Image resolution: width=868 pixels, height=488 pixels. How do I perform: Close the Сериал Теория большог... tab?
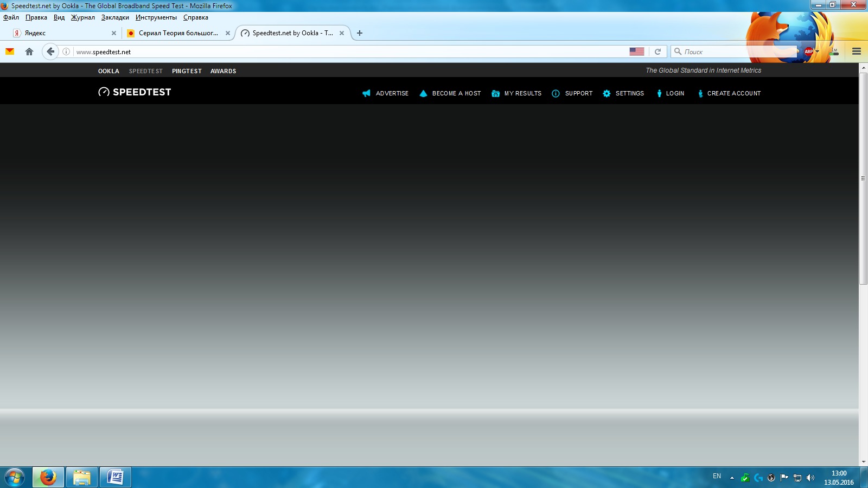pyautogui.click(x=228, y=33)
